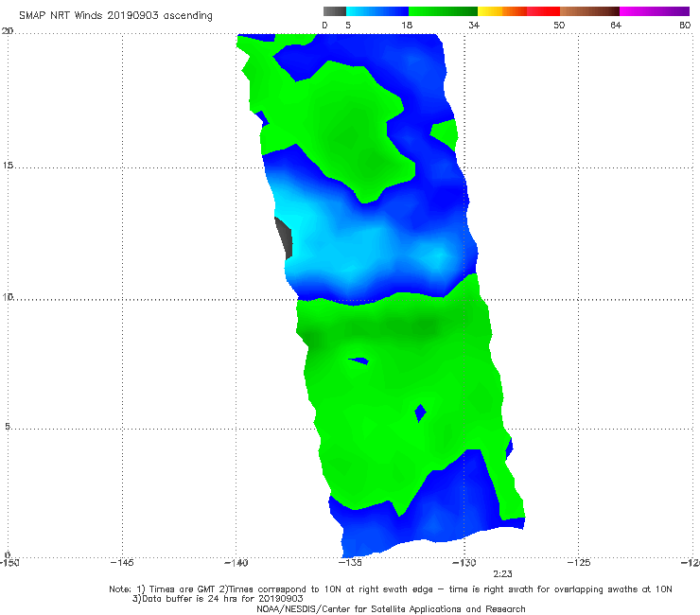Click the yellow-orange segment of the color bar

coord(501,11)
